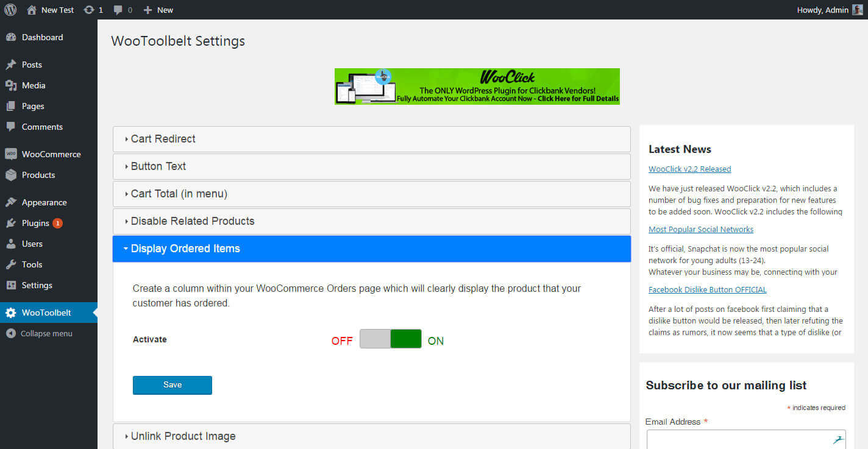Open Facebook Dislike Button OFFICIAL link
This screenshot has width=868, height=449.
click(x=708, y=290)
